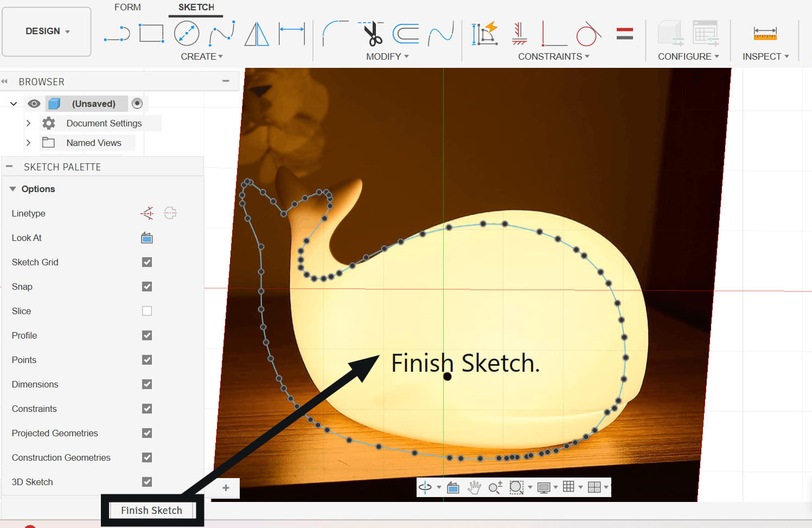Click the Document Settings gear icon
Image resolution: width=812 pixels, height=528 pixels.
coord(49,123)
